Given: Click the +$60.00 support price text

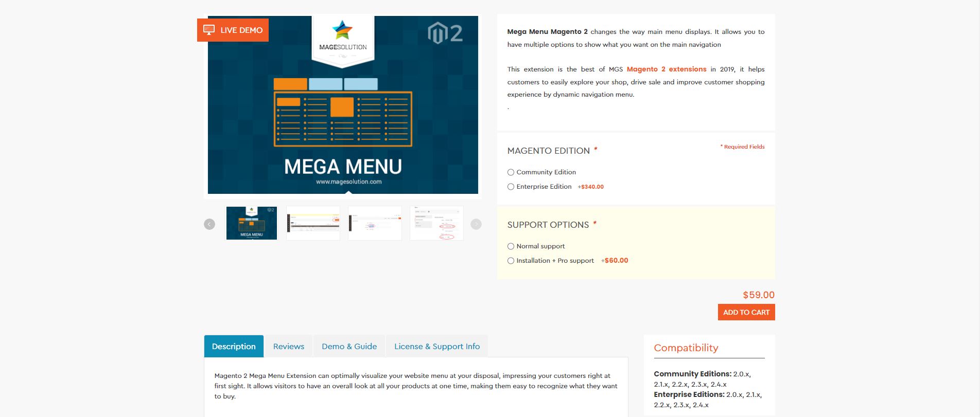Looking at the screenshot, I should click(x=615, y=261).
